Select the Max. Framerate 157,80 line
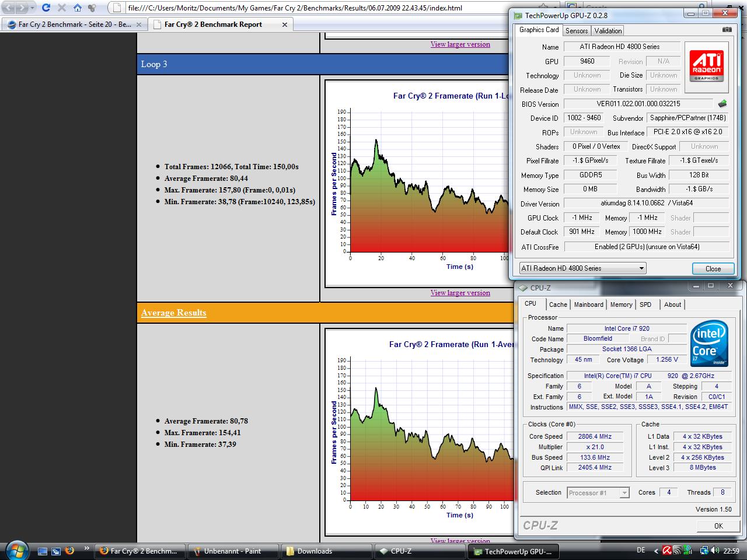Viewport: 747px width, 560px height. tap(229, 190)
